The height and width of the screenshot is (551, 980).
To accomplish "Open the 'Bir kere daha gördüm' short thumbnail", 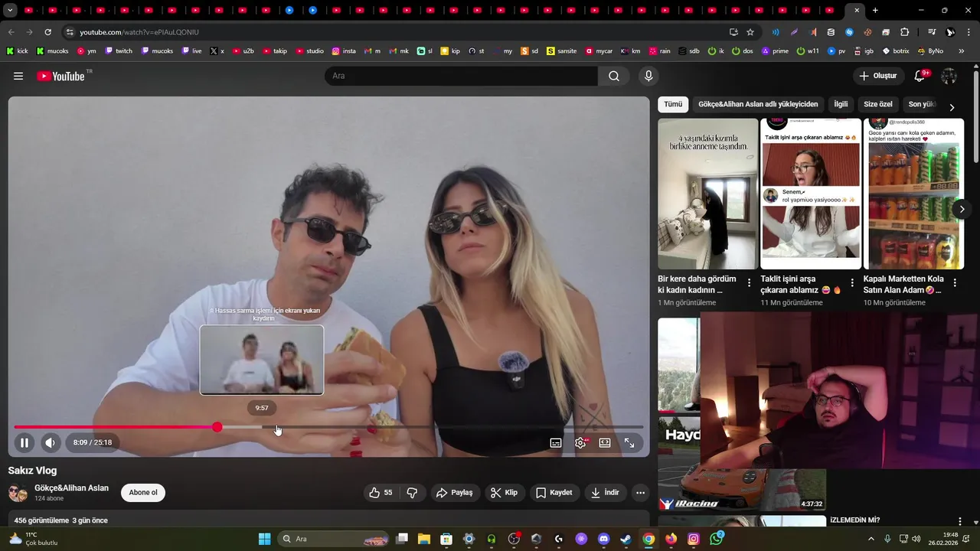I will (708, 194).
